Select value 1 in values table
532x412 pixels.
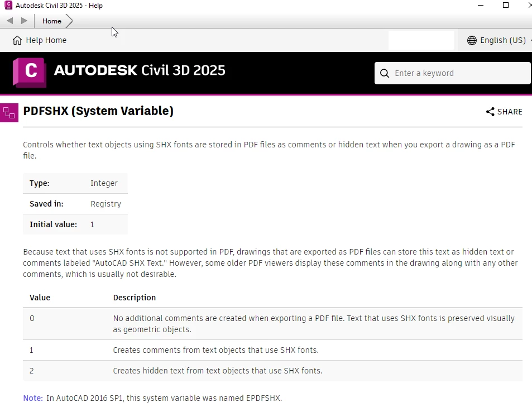(x=32, y=350)
